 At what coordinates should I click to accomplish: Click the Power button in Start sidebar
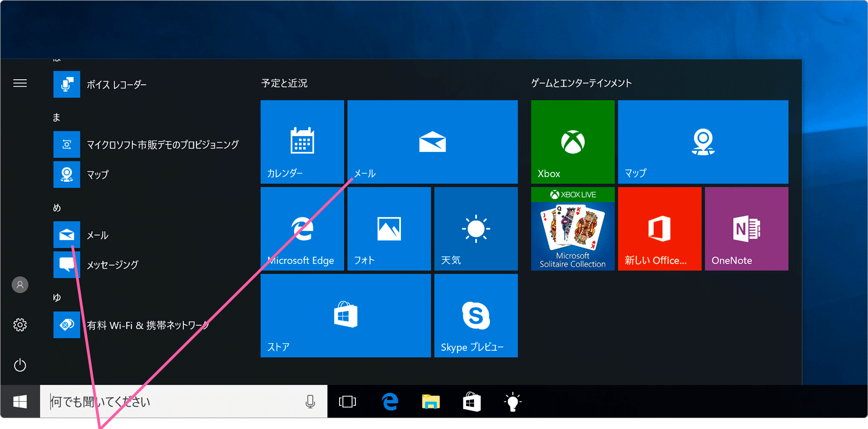pos(20,365)
